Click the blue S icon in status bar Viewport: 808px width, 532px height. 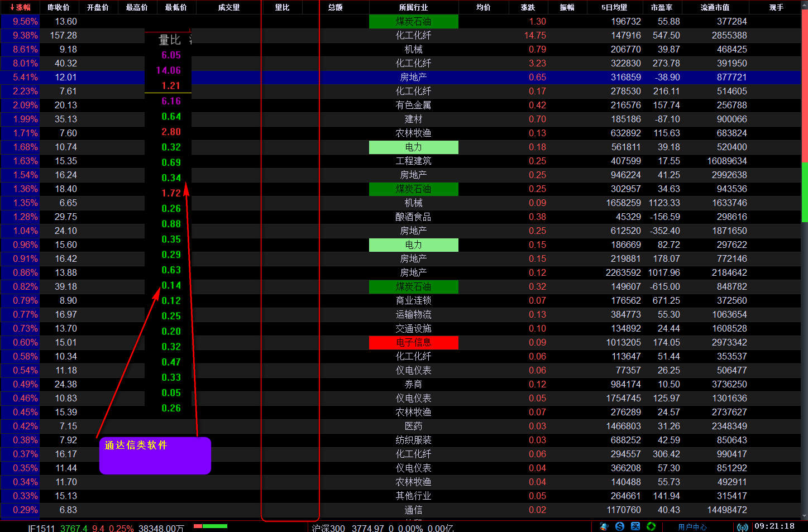pos(620,526)
